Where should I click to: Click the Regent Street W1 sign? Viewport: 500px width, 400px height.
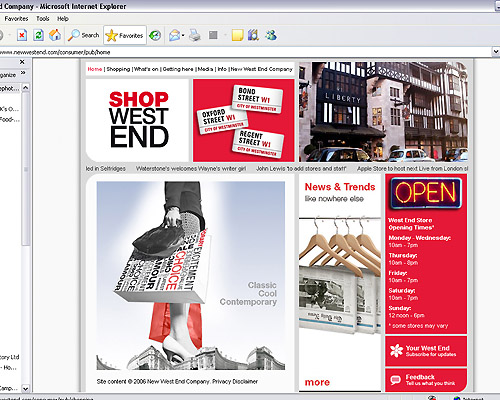click(258, 143)
